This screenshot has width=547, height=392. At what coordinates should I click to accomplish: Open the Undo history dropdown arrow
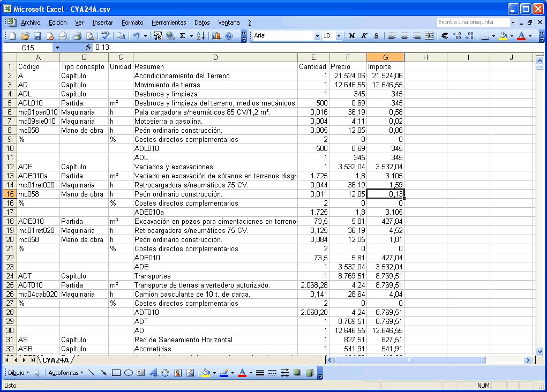pos(145,36)
